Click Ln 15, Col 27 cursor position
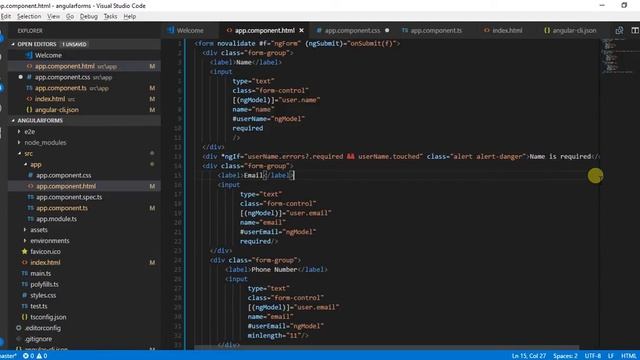 pos(529,356)
